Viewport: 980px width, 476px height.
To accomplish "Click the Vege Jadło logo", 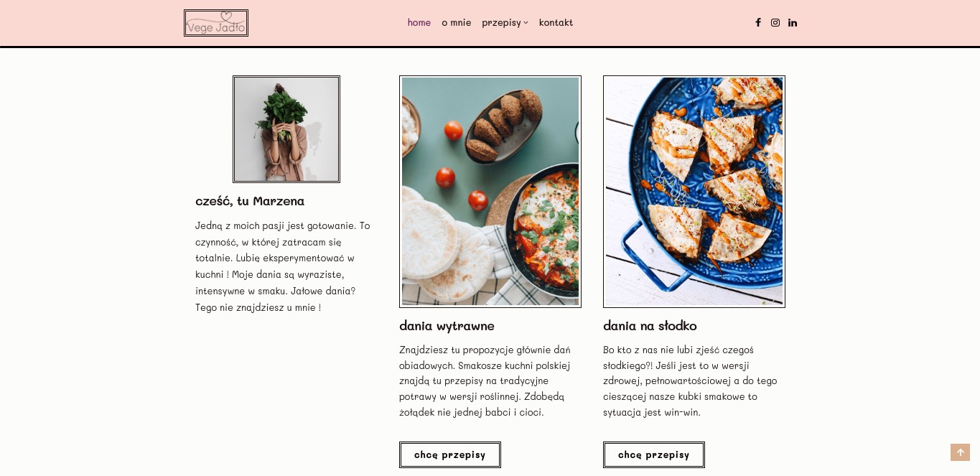I will [x=216, y=23].
